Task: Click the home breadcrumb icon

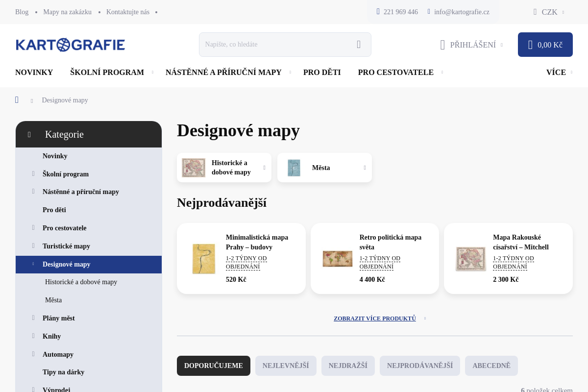Action: [x=17, y=100]
